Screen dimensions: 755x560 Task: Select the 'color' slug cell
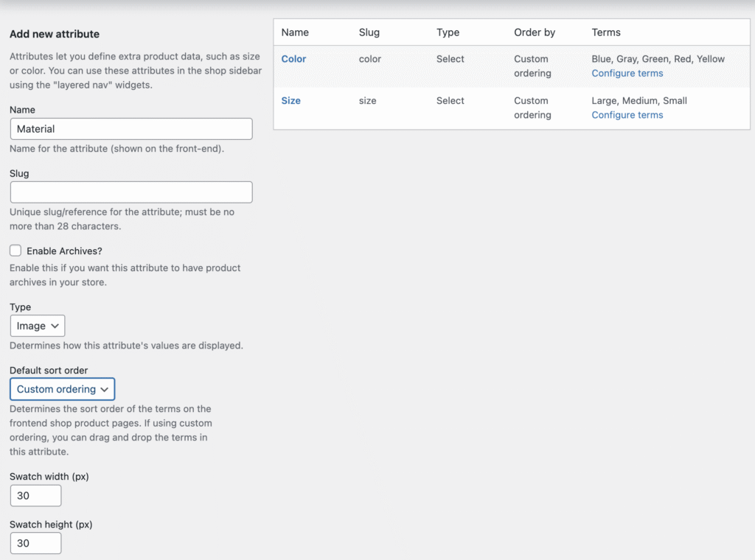(x=370, y=59)
